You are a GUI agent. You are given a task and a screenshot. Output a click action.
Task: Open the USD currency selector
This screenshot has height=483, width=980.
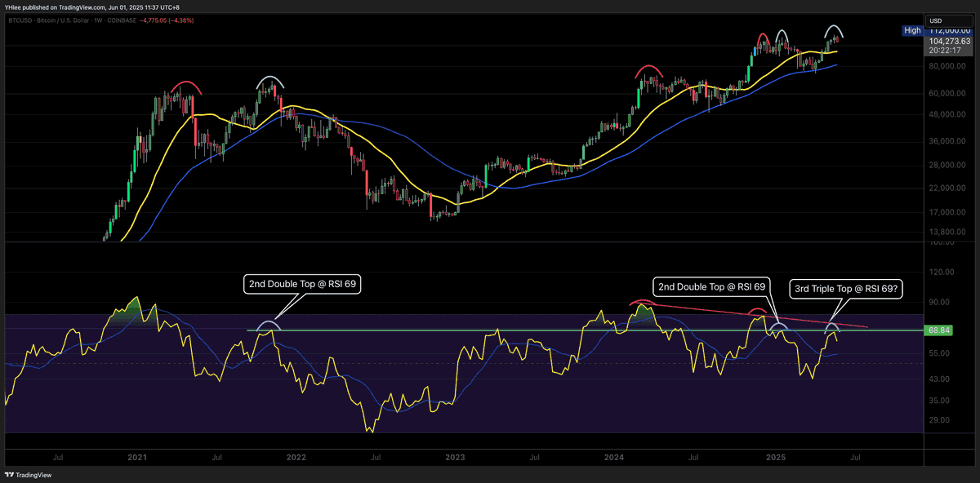pos(948,20)
